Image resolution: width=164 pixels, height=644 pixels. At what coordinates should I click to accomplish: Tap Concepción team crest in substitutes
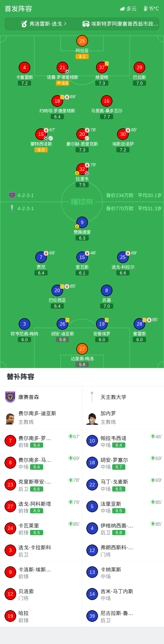click(x=10, y=397)
